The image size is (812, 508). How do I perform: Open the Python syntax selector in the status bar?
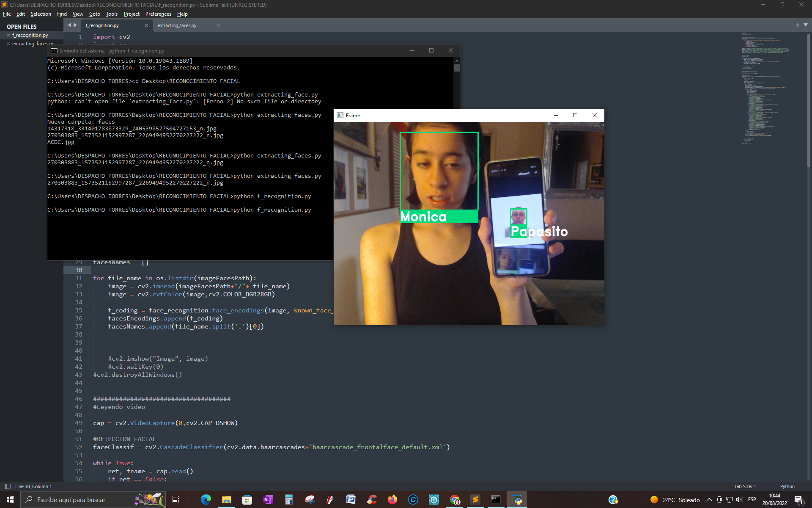787,486
